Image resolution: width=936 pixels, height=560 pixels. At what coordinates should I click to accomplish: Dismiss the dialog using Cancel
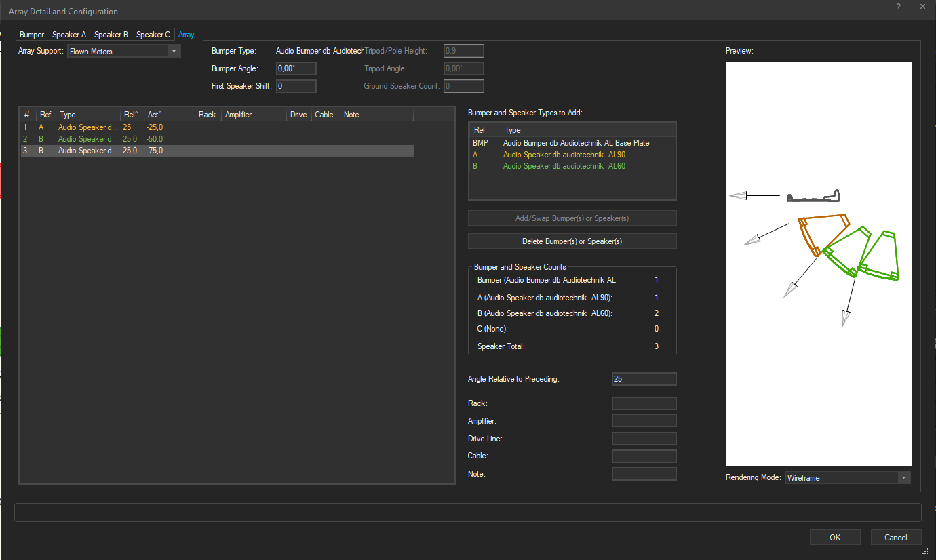tap(895, 537)
